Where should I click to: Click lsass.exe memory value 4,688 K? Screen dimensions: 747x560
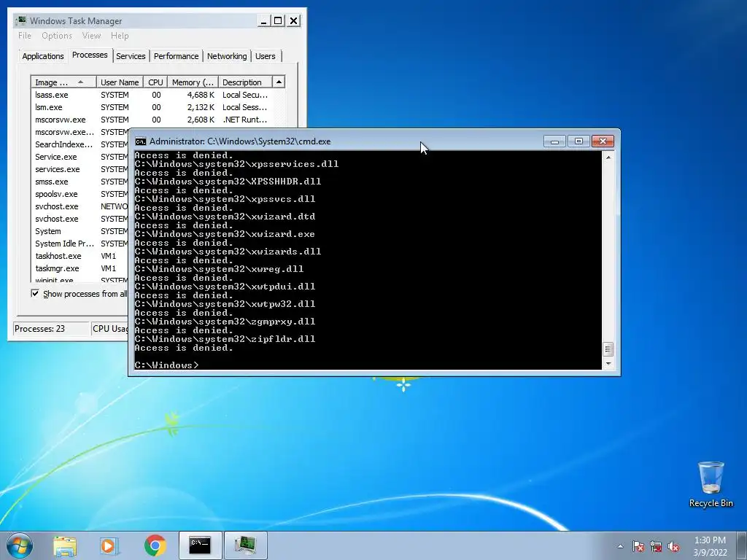tap(201, 95)
